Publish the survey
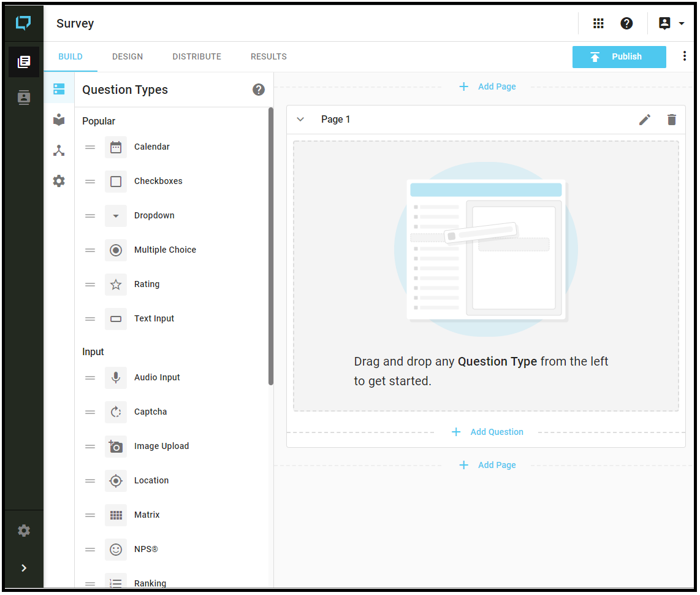This screenshot has width=700, height=595. pyautogui.click(x=619, y=56)
